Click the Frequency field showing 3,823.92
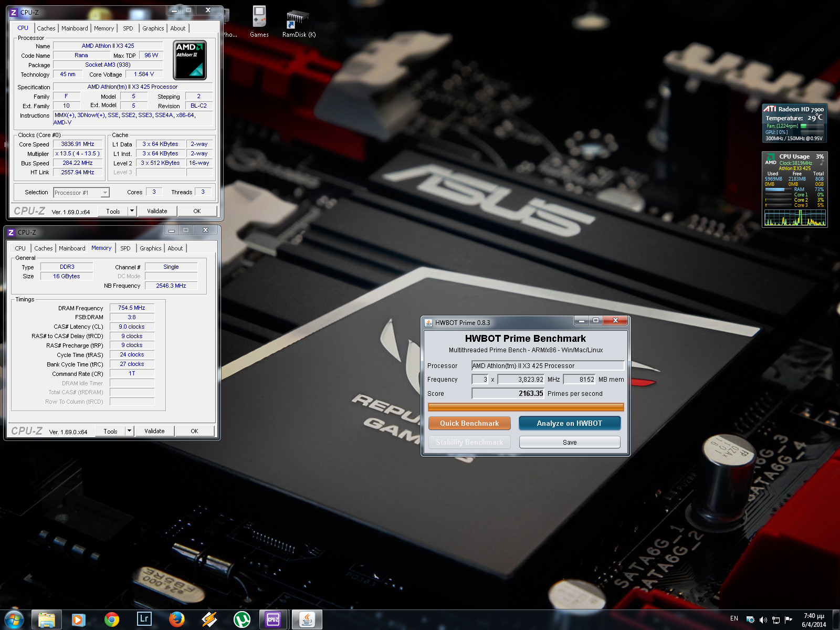 [x=521, y=379]
